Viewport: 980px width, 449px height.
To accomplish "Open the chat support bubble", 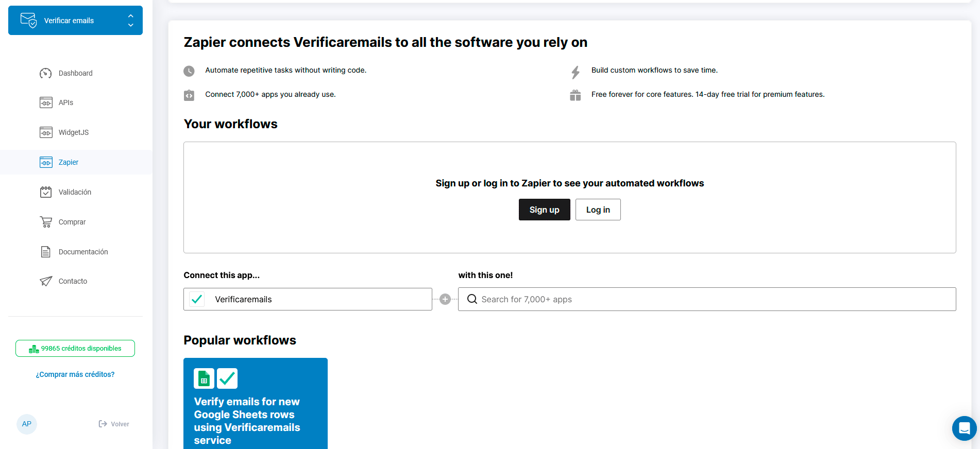I will click(965, 428).
